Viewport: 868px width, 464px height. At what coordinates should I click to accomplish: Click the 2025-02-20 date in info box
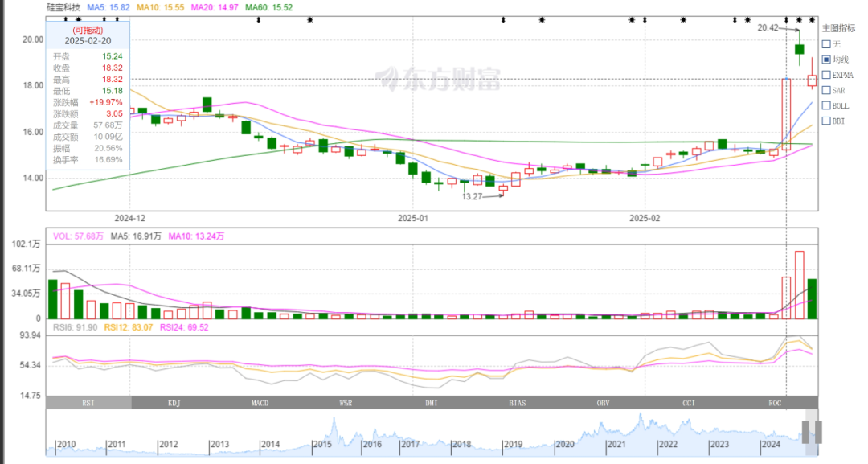88,41
